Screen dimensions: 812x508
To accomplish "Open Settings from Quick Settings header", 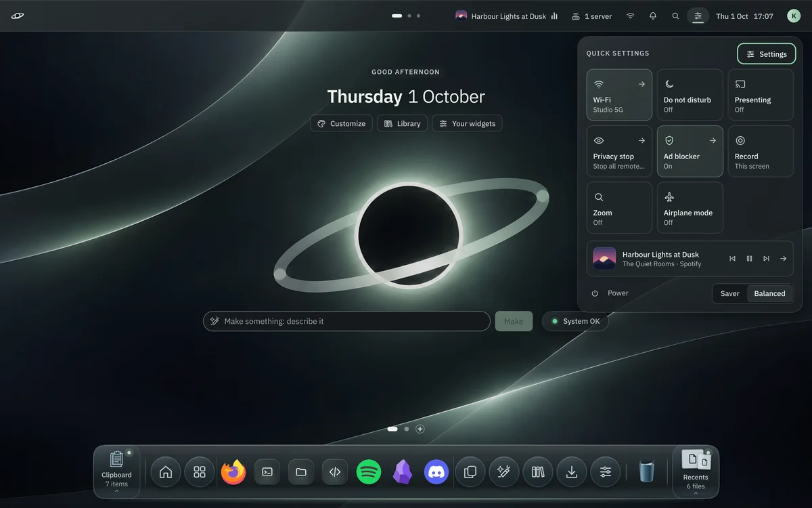I will point(767,54).
